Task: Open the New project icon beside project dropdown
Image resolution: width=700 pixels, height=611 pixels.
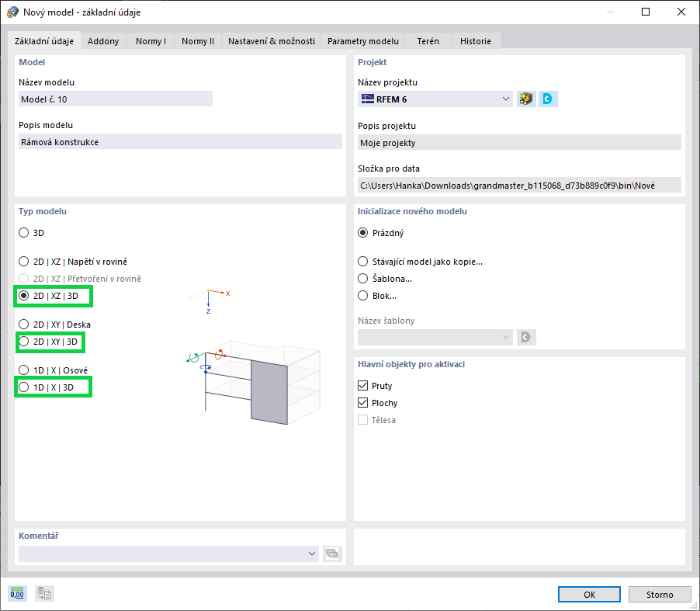Action: 525,99
